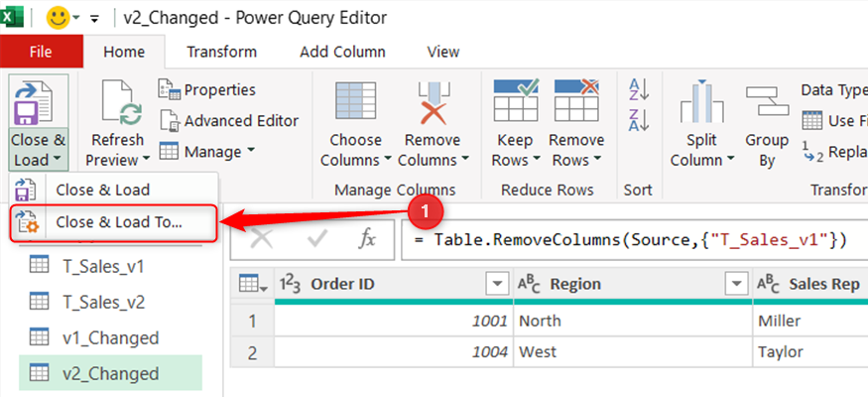Select the Sales Rep column header
Image resolution: width=868 pixels, height=397 pixels.
[x=810, y=285]
